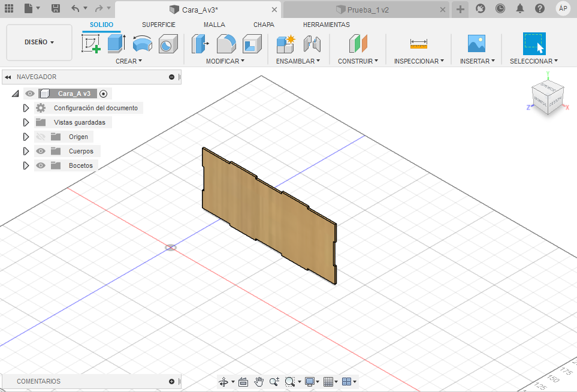This screenshot has height=392, width=577.
Task: Click the Press Pull tool icon
Action: pyautogui.click(x=200, y=44)
